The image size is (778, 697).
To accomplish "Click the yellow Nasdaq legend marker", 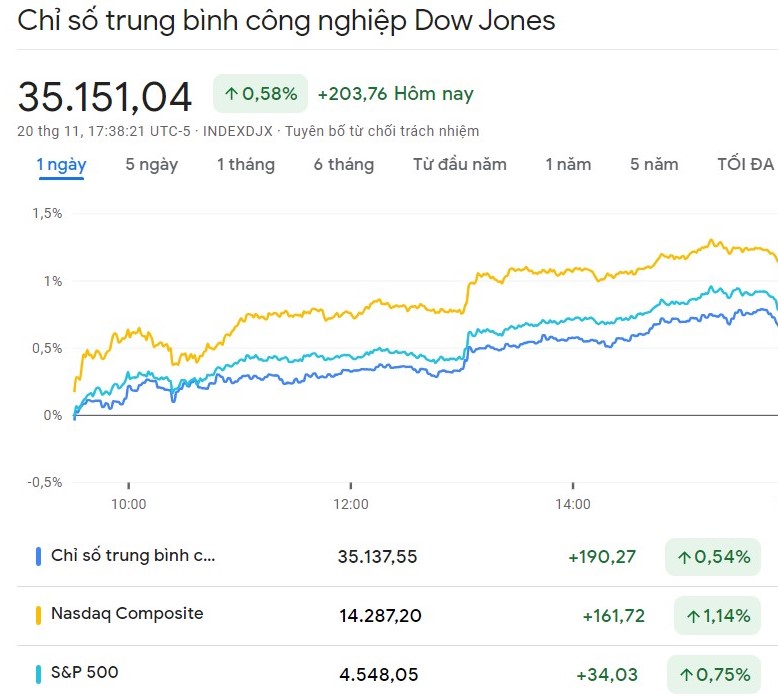I will pyautogui.click(x=38, y=614).
